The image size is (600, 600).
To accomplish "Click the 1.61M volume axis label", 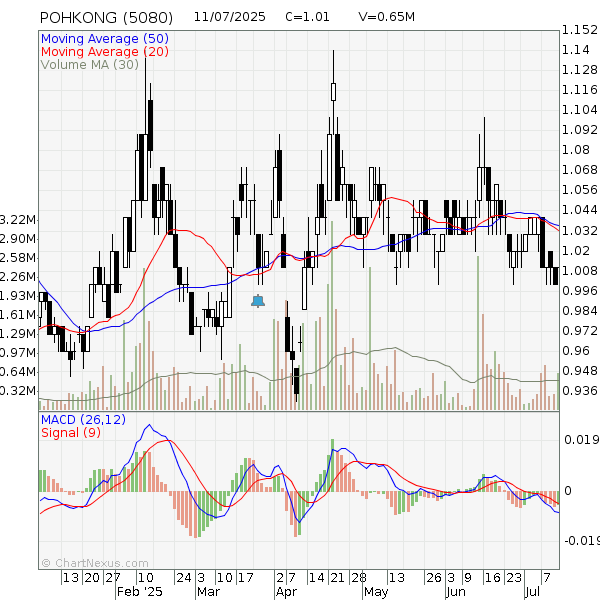I will pyautogui.click(x=18, y=315).
